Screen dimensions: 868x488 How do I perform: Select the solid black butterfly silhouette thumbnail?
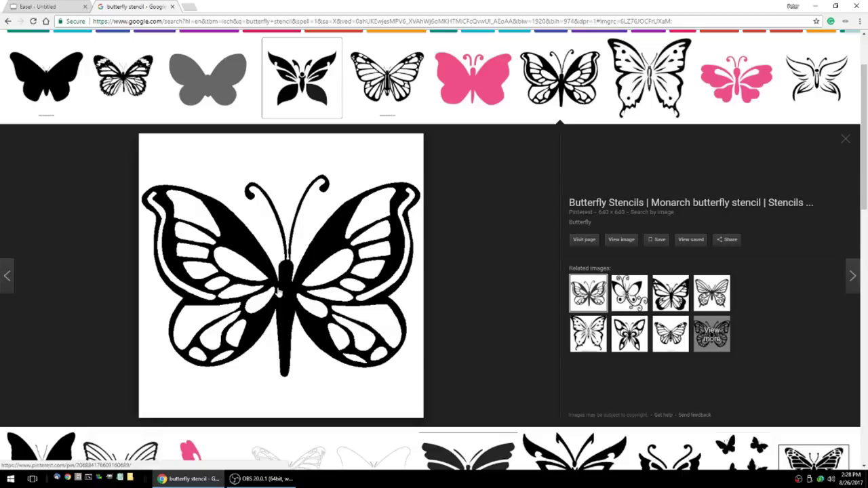46,76
